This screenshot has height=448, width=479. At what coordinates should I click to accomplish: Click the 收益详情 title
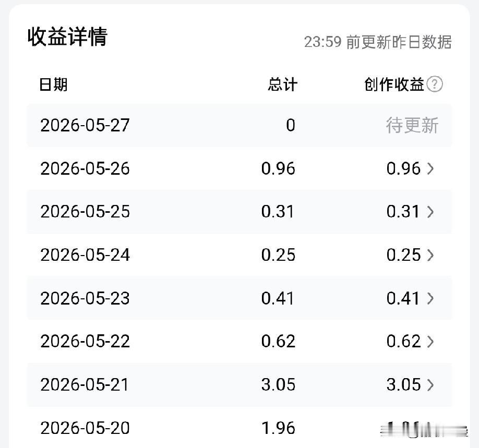pos(67,37)
